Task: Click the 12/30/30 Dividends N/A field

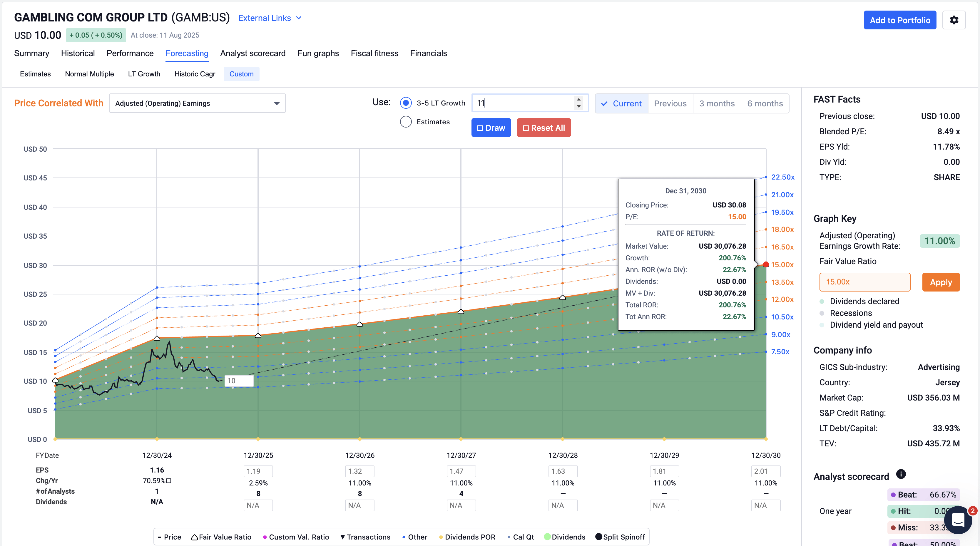Action: tap(766, 505)
